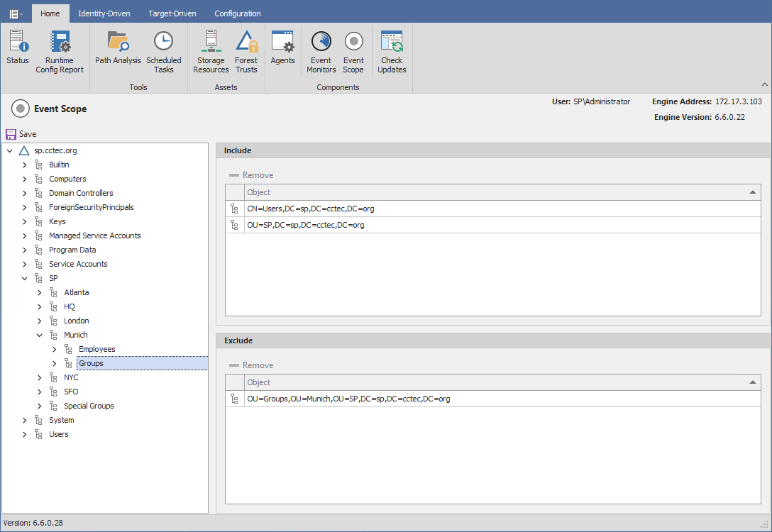Screen dimensions: 772x532
Task: Open Event Monitors
Action: 321,51
